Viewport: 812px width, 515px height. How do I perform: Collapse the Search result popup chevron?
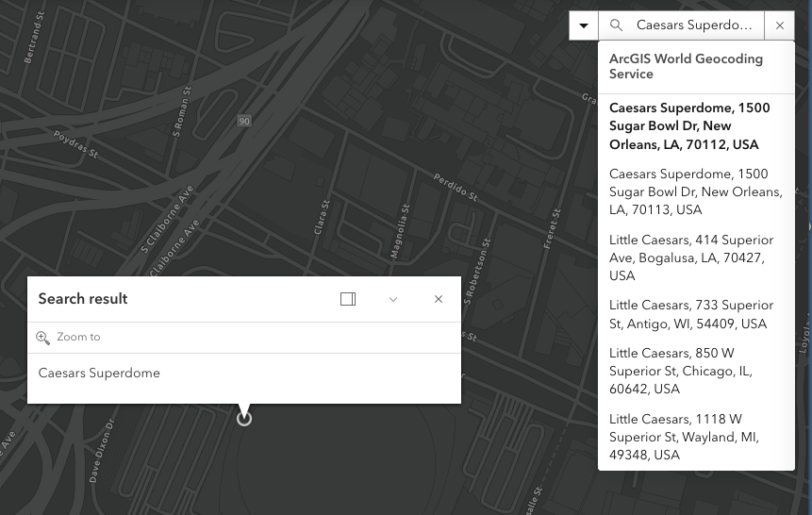[x=393, y=299]
